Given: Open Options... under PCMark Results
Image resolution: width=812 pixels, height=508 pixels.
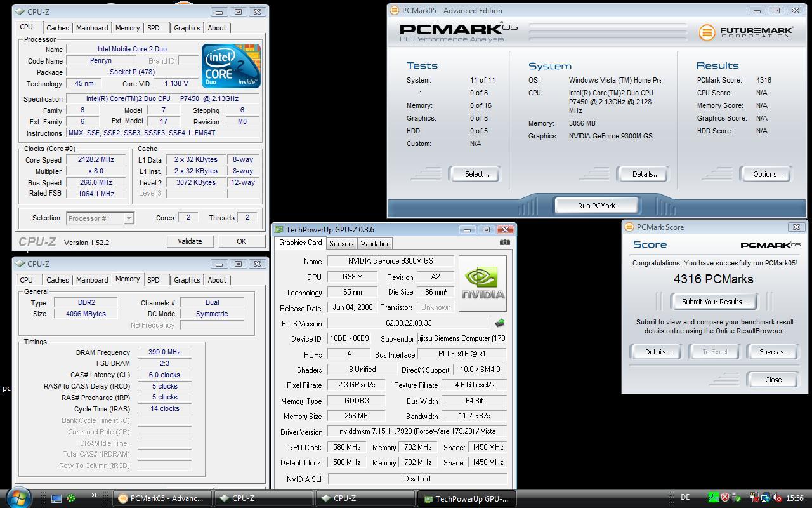Looking at the screenshot, I should click(766, 174).
